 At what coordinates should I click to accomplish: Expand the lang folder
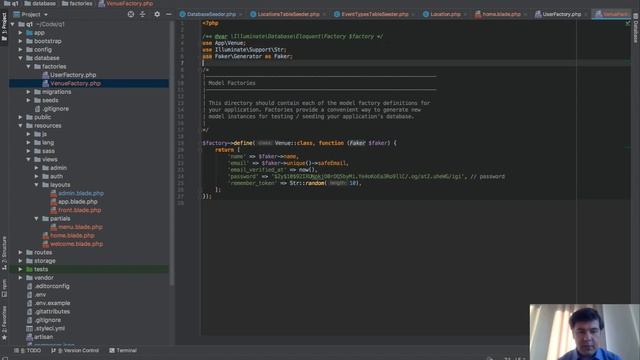click(29, 142)
